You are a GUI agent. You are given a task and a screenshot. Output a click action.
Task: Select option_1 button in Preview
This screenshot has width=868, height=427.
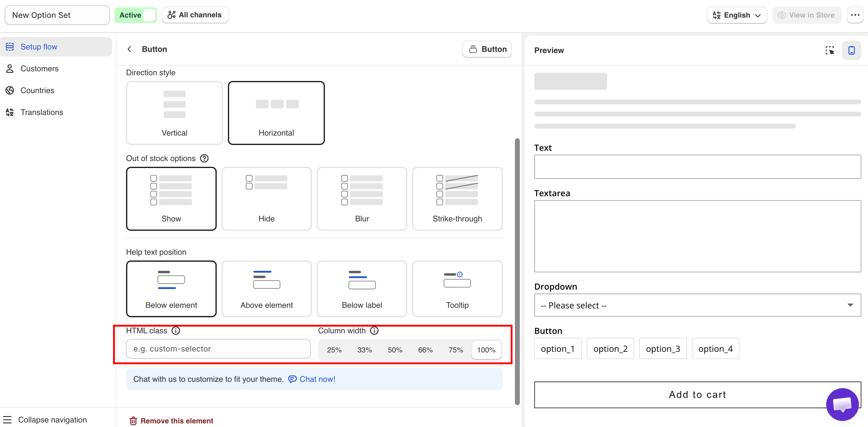click(558, 348)
